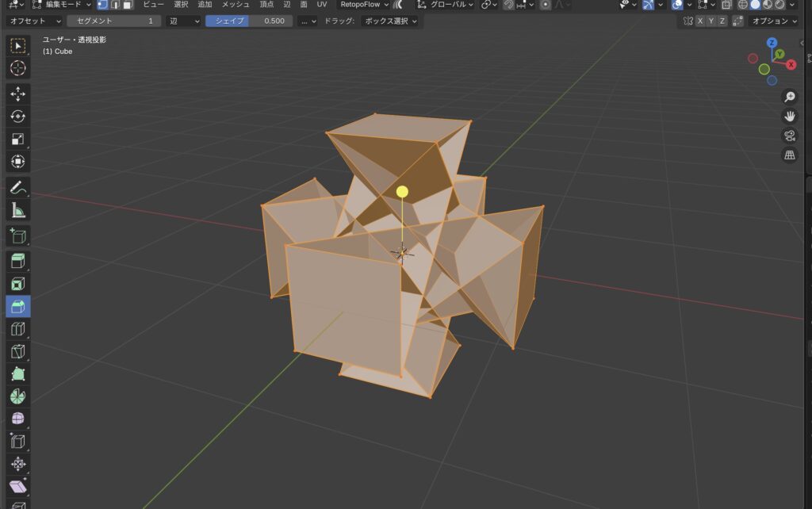Select the active Bevel tool
The image size is (812, 509).
click(18, 307)
